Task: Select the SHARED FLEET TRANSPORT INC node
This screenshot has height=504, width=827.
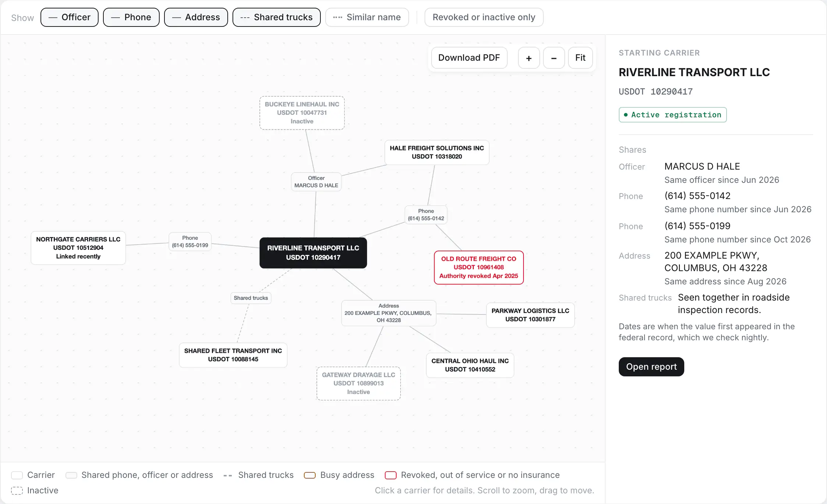Action: 233,355
